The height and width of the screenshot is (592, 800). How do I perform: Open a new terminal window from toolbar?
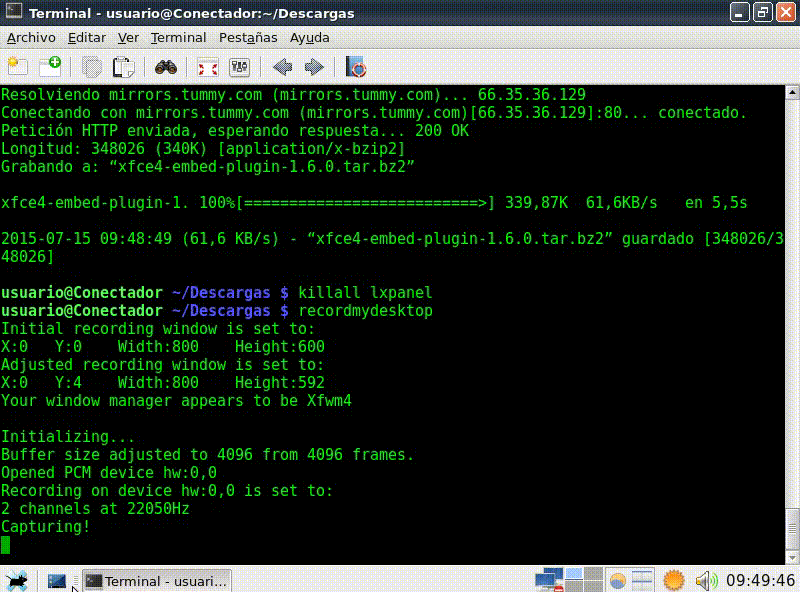(50, 67)
